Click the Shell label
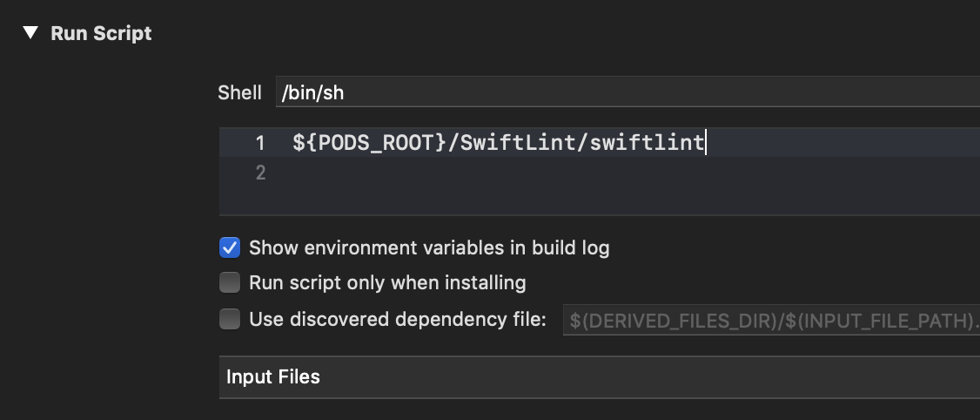The height and width of the screenshot is (420, 980). point(239,92)
